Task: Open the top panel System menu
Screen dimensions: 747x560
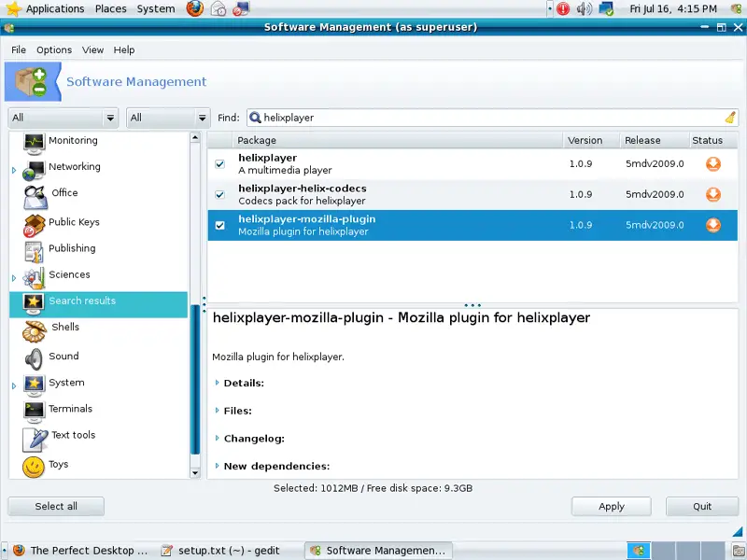Action: [x=156, y=8]
